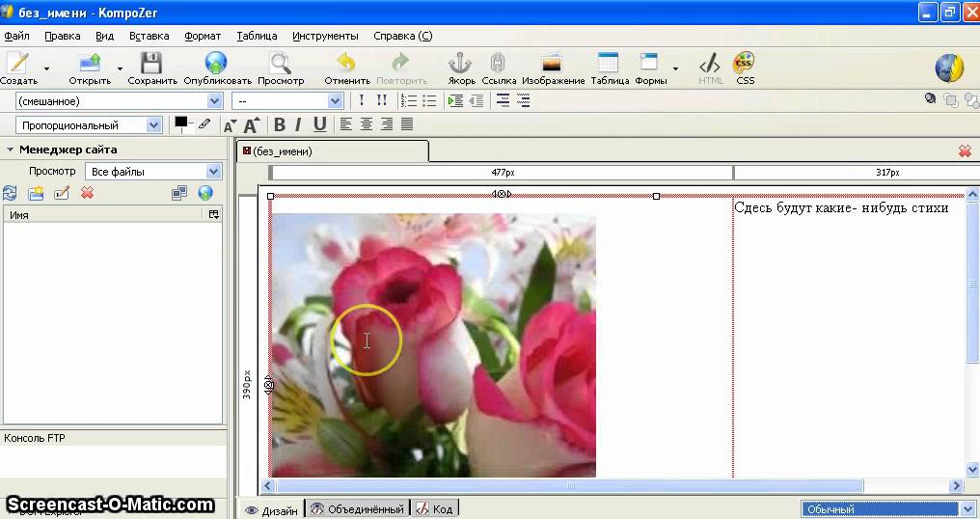
Task: Click the rename file icon in site manager
Action: (x=62, y=193)
